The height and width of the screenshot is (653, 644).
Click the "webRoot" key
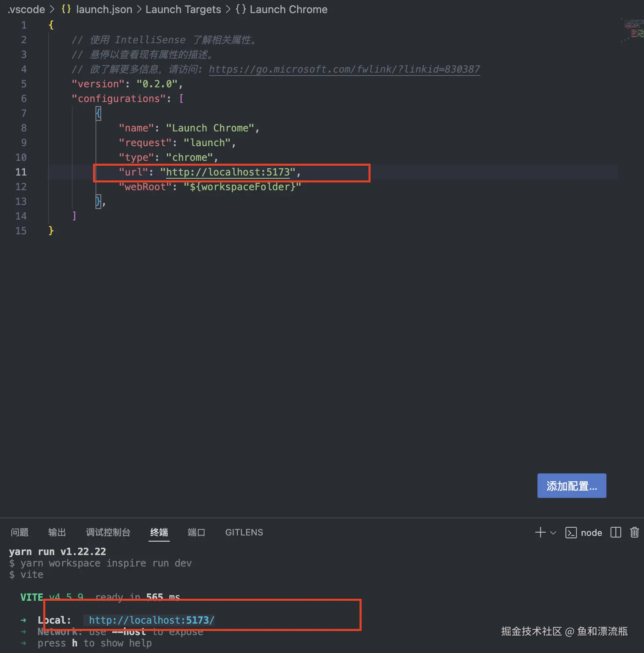point(145,187)
